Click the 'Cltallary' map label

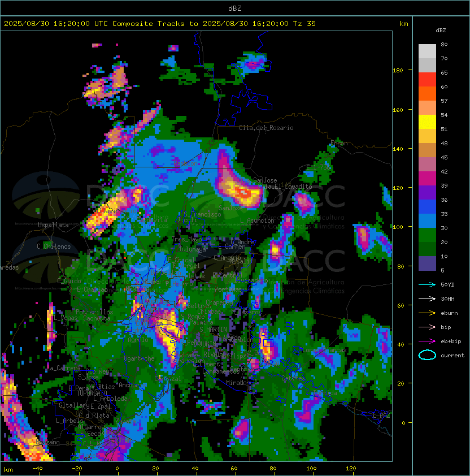tap(74, 405)
